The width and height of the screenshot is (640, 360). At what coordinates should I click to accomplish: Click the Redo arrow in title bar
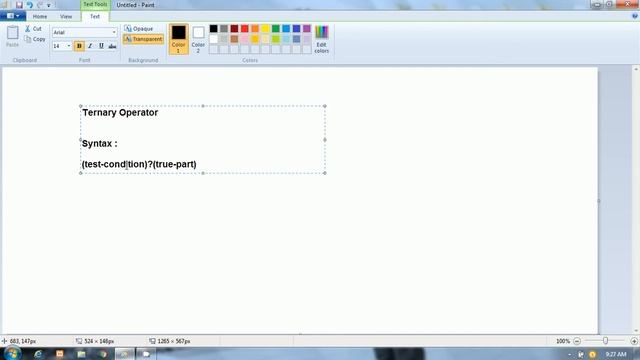pos(40,5)
